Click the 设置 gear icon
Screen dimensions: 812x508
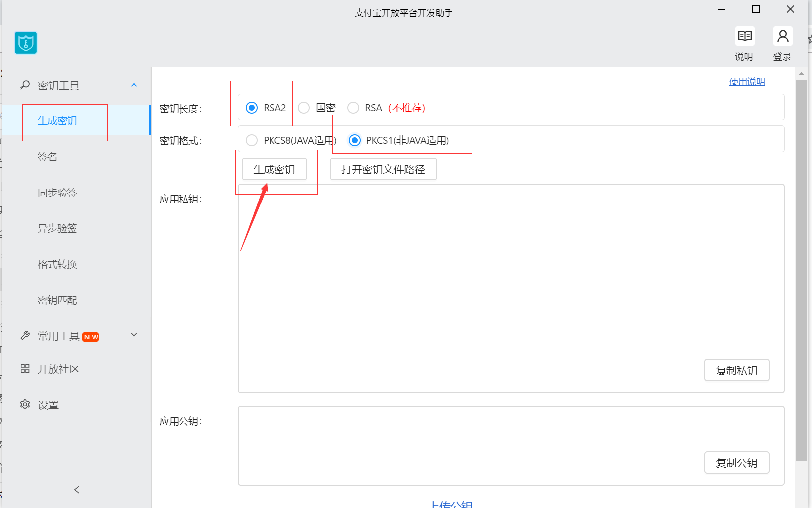pos(25,405)
